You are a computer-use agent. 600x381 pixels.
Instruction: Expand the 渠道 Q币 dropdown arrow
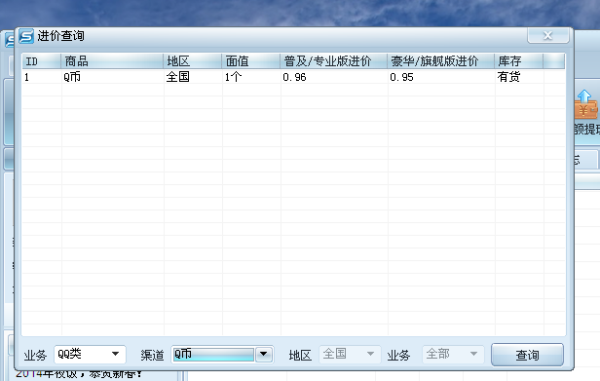(264, 354)
